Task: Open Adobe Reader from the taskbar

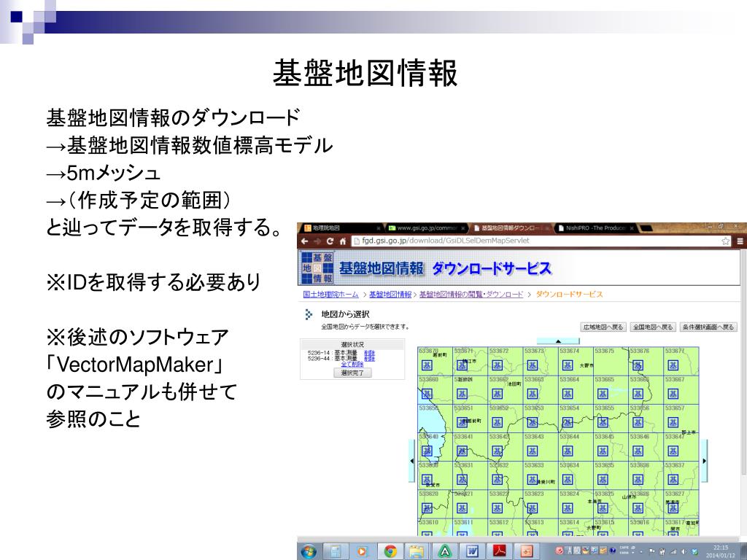Action: pos(499,551)
